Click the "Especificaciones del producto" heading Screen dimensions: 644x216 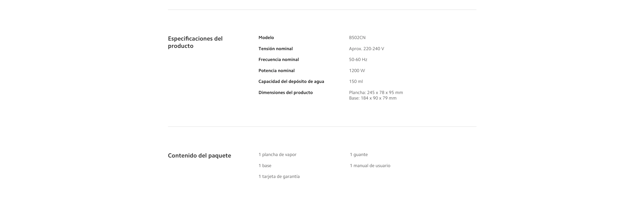point(195,42)
